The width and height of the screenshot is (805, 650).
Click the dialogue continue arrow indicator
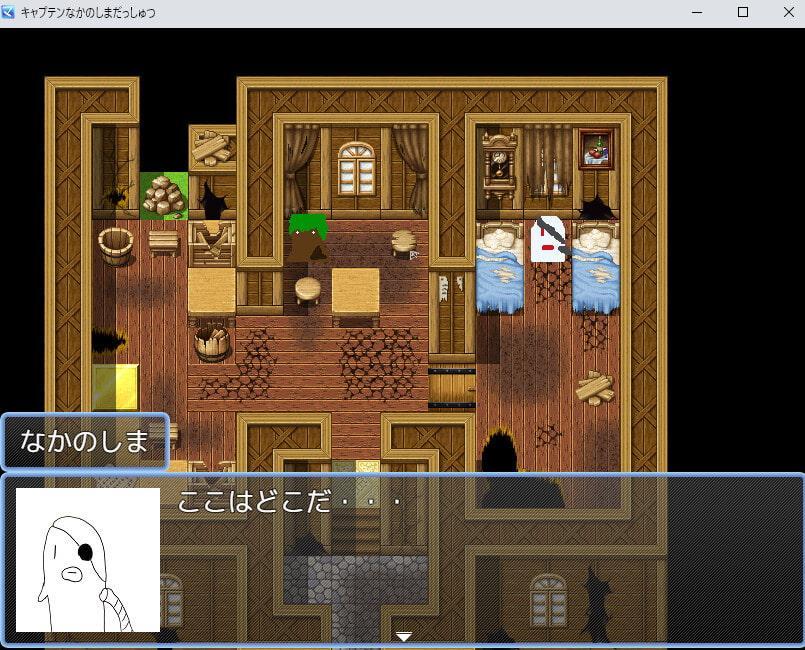[x=403, y=636]
